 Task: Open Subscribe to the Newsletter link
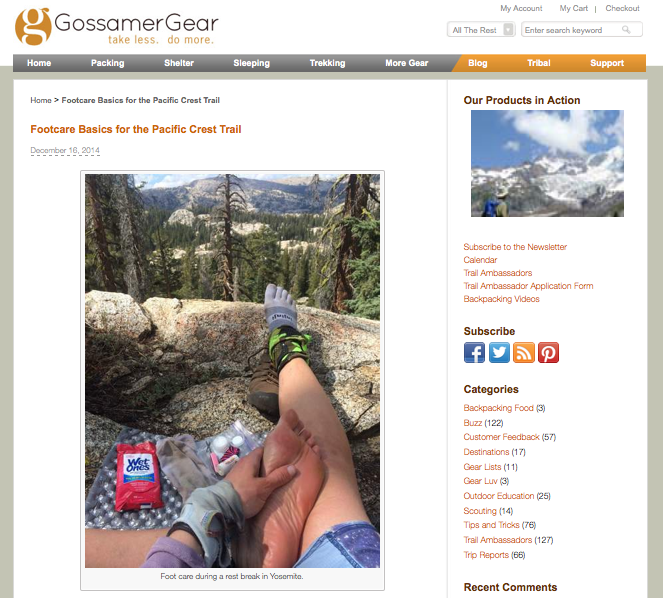pyautogui.click(x=515, y=247)
